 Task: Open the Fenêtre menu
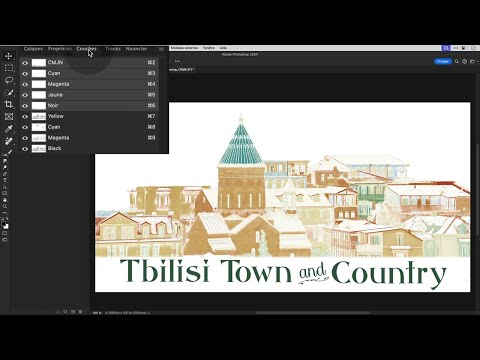tap(209, 48)
